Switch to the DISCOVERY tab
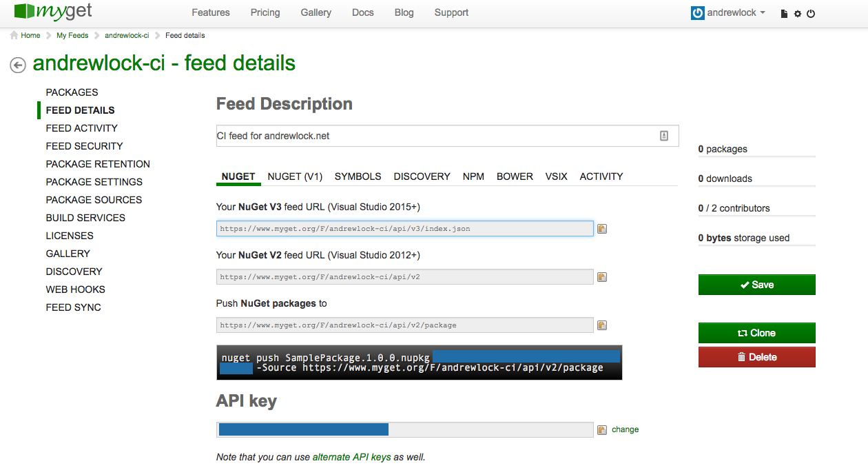This screenshot has height=468, width=868. [x=422, y=176]
